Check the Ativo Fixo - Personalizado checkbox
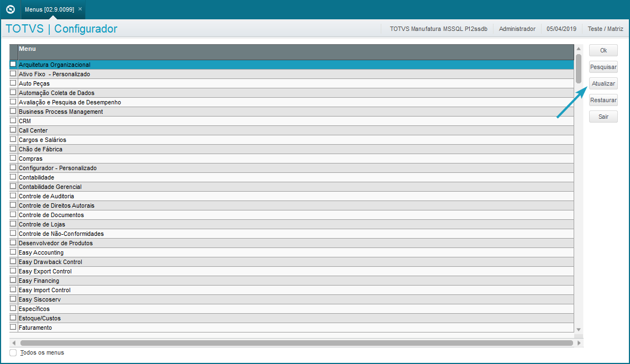The height and width of the screenshot is (364, 630). 13,73
